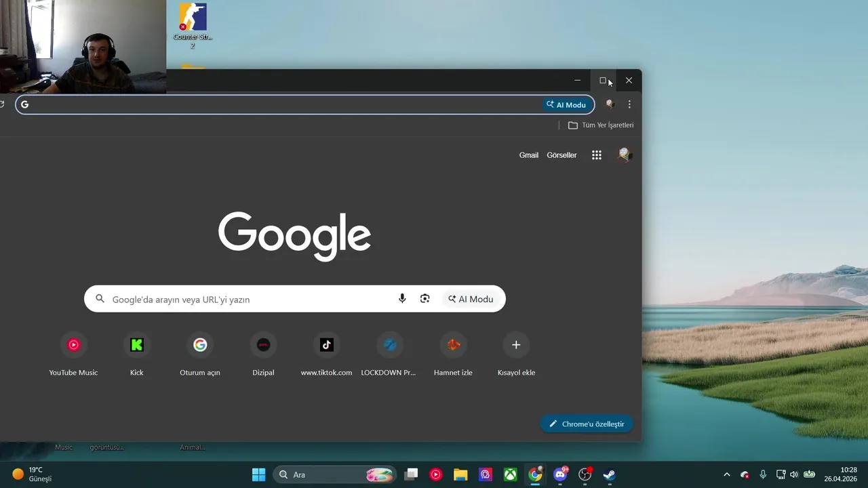
Task: Open the Kick shortcut tile
Action: click(x=136, y=354)
